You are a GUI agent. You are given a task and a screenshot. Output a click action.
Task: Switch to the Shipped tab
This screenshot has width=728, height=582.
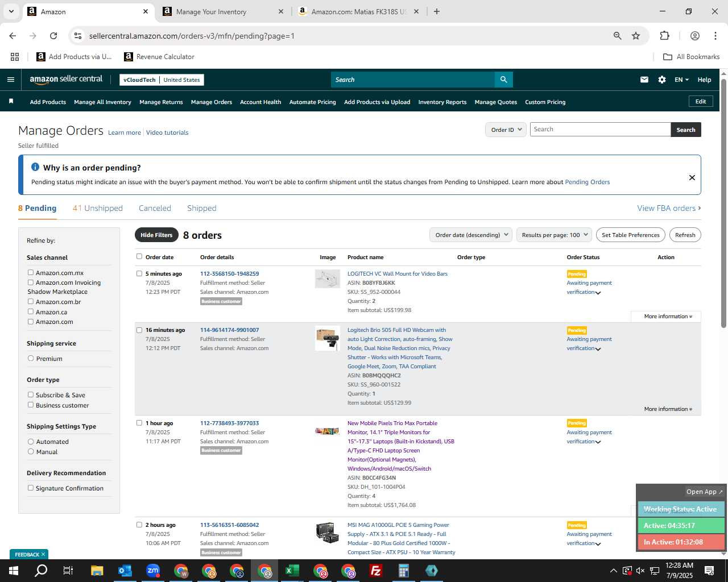tap(201, 208)
